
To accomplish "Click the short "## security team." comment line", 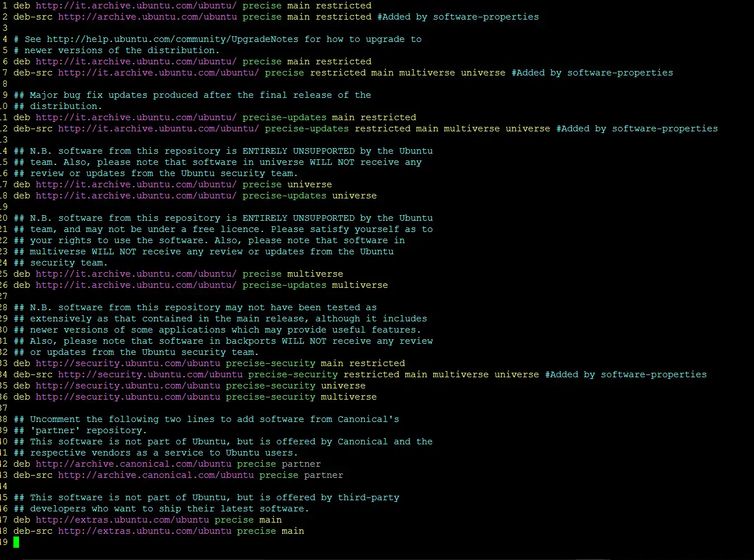I will (61, 263).
